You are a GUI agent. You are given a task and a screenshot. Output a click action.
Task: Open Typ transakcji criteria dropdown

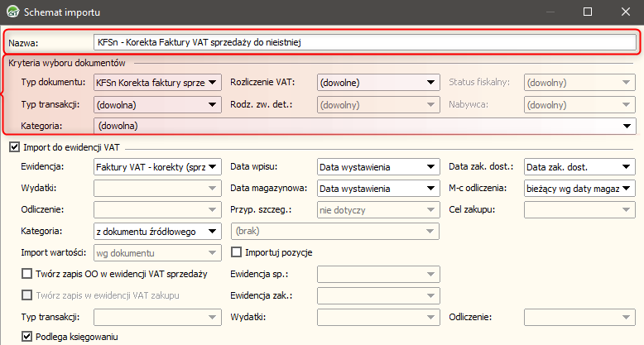tap(157, 105)
